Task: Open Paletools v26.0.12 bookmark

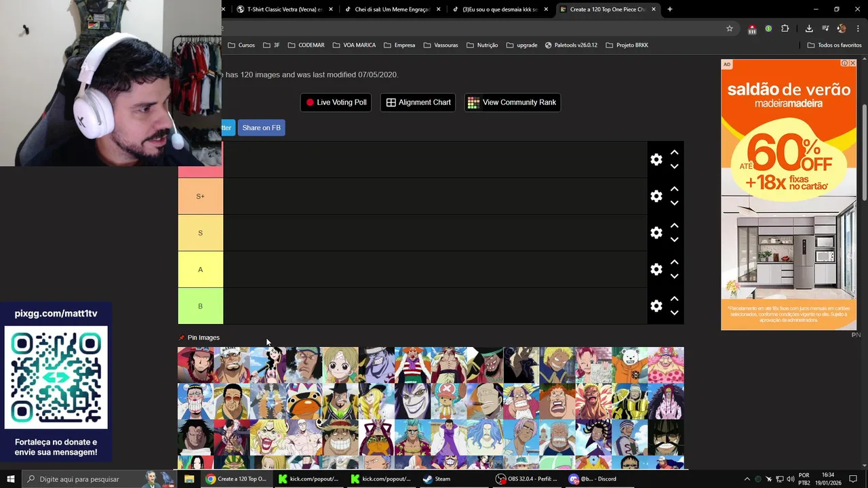Action: (571, 45)
